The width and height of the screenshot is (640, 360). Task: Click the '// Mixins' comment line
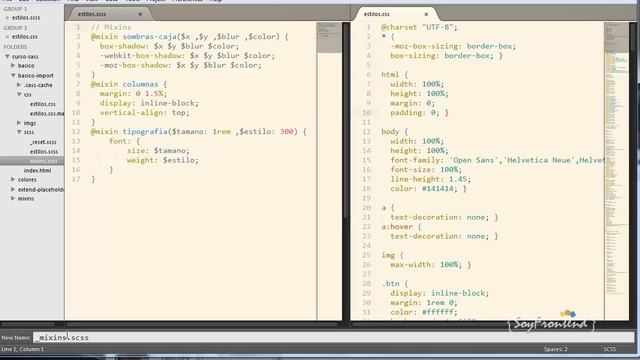pyautogui.click(x=111, y=27)
